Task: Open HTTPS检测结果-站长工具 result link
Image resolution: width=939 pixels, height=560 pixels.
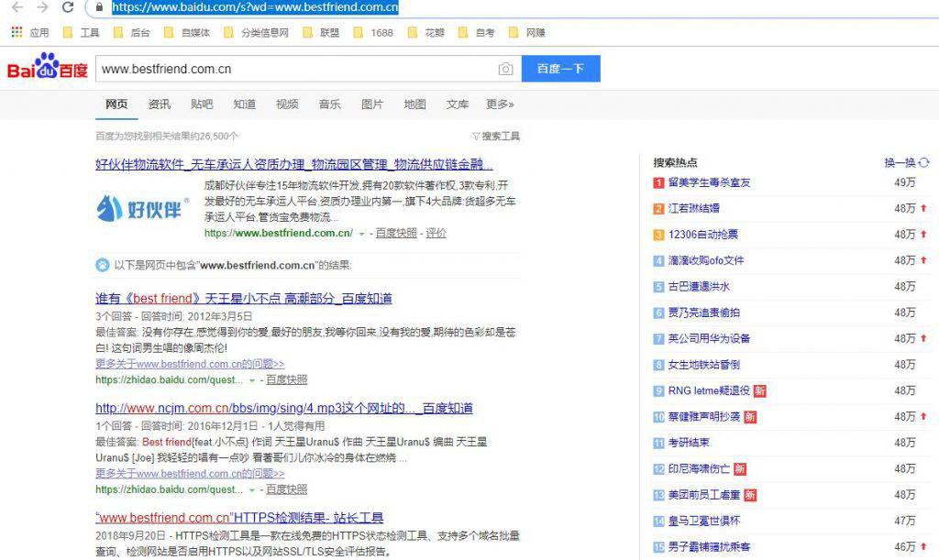Action: [239, 518]
